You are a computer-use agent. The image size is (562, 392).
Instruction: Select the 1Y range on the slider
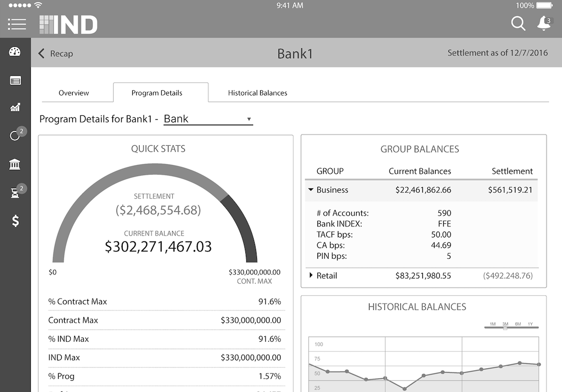coord(530,324)
